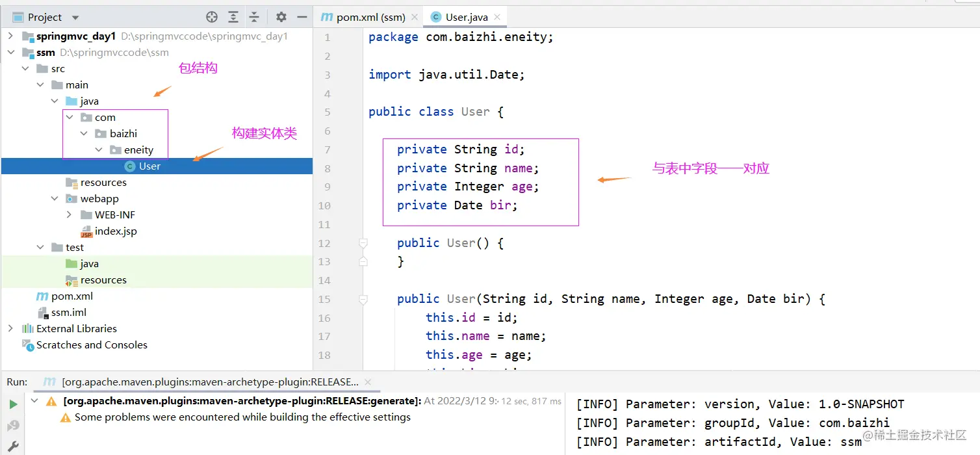Image resolution: width=980 pixels, height=455 pixels.
Task: Collapse the test folder
Action: tap(40, 248)
